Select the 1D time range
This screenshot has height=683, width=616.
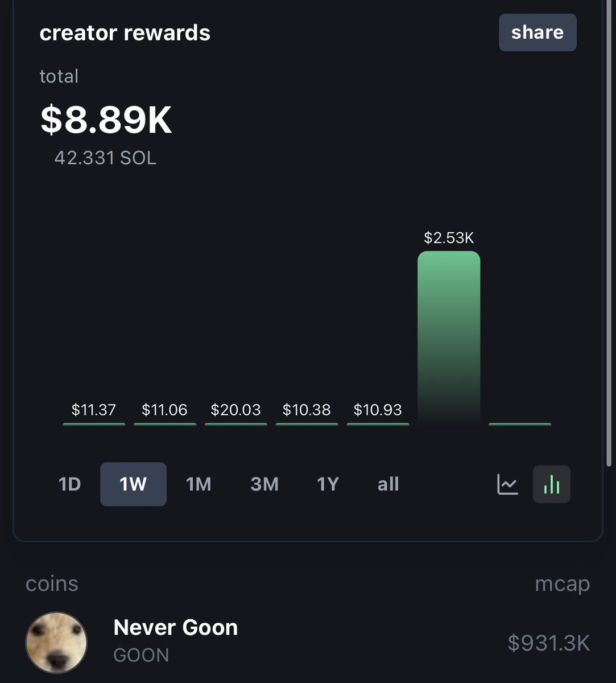coord(69,484)
